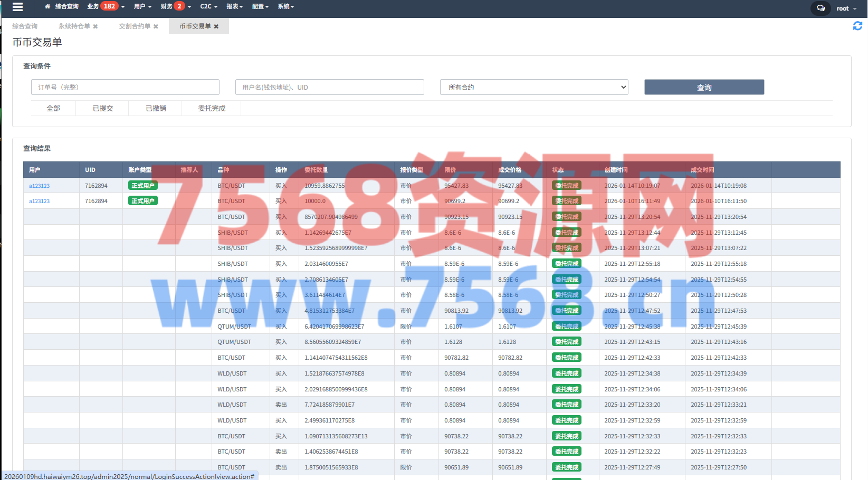
Task: Click the home icon beside 综合查询
Action: [x=47, y=7]
